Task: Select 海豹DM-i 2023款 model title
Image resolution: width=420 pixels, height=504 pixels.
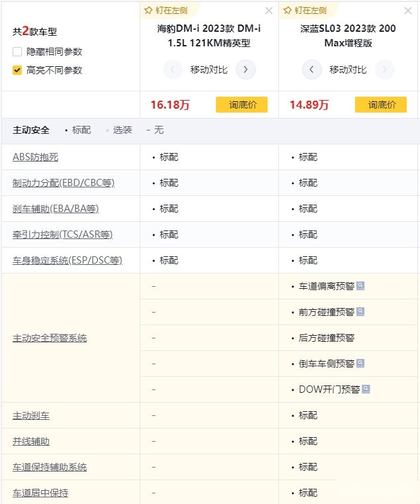Action: [209, 35]
